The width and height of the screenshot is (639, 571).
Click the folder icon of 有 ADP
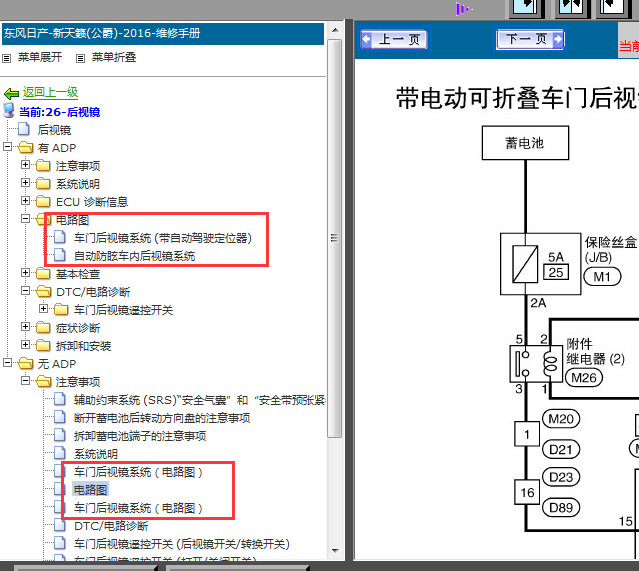click(x=26, y=147)
